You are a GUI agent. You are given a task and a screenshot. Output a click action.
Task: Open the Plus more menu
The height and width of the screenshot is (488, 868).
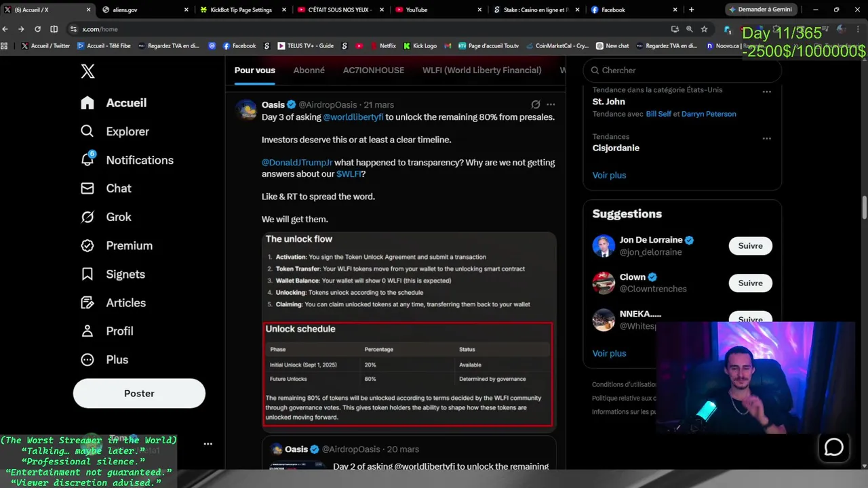(x=104, y=359)
